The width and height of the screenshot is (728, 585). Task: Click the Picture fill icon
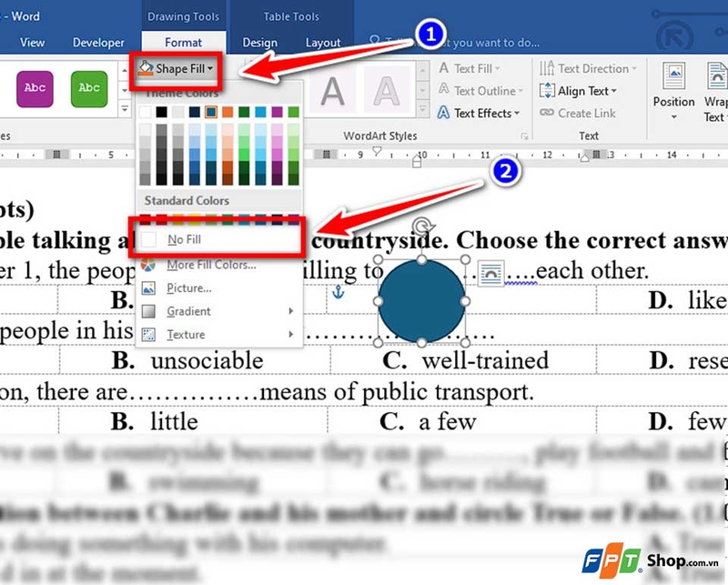tap(148, 288)
